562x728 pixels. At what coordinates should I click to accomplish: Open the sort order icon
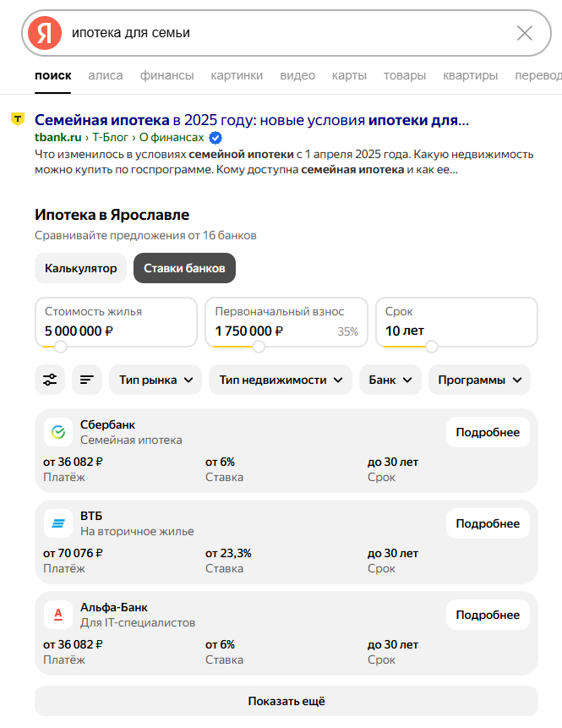(x=87, y=380)
